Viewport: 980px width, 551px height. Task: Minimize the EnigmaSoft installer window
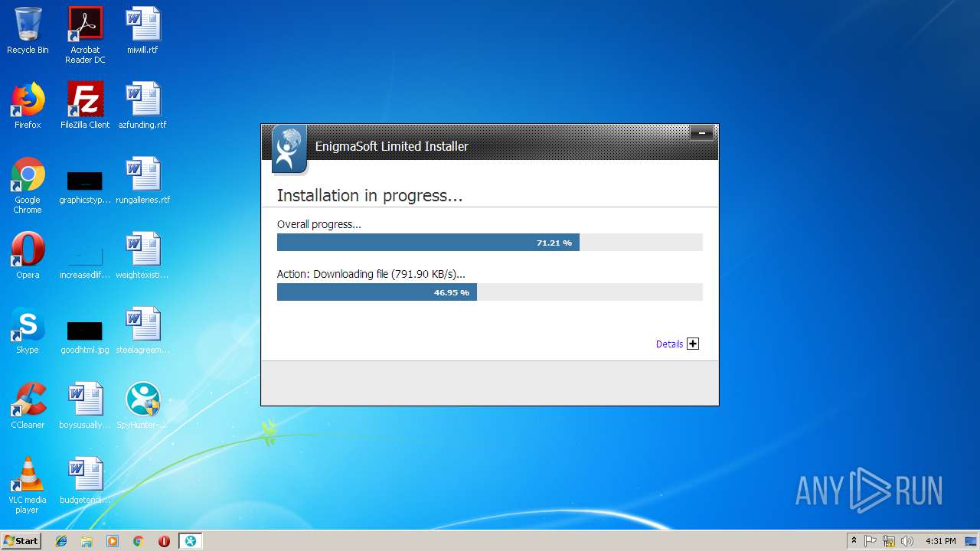coord(701,133)
